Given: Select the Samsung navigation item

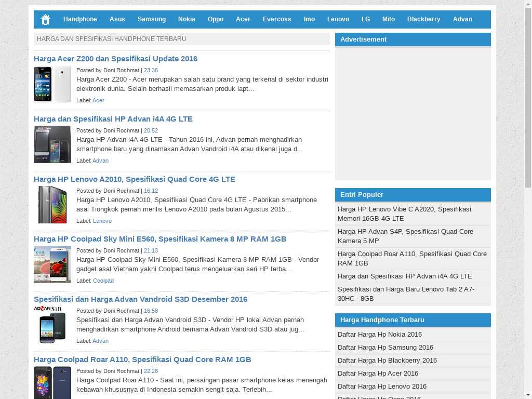Looking at the screenshot, I should (152, 19).
